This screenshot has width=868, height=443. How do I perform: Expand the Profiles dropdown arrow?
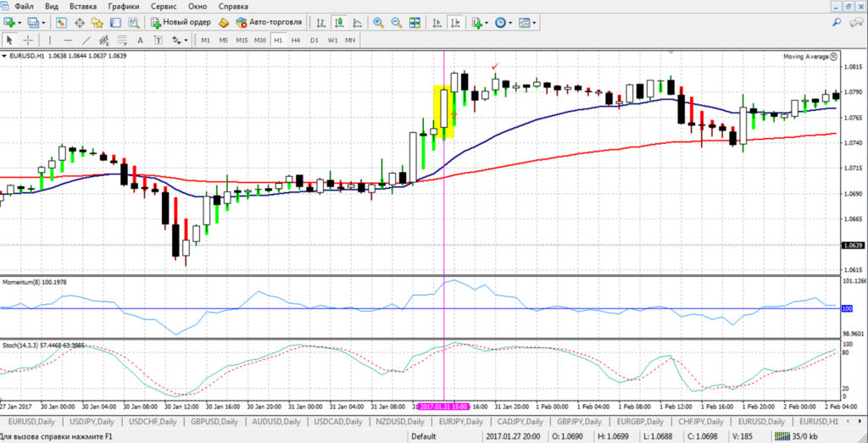click(43, 23)
